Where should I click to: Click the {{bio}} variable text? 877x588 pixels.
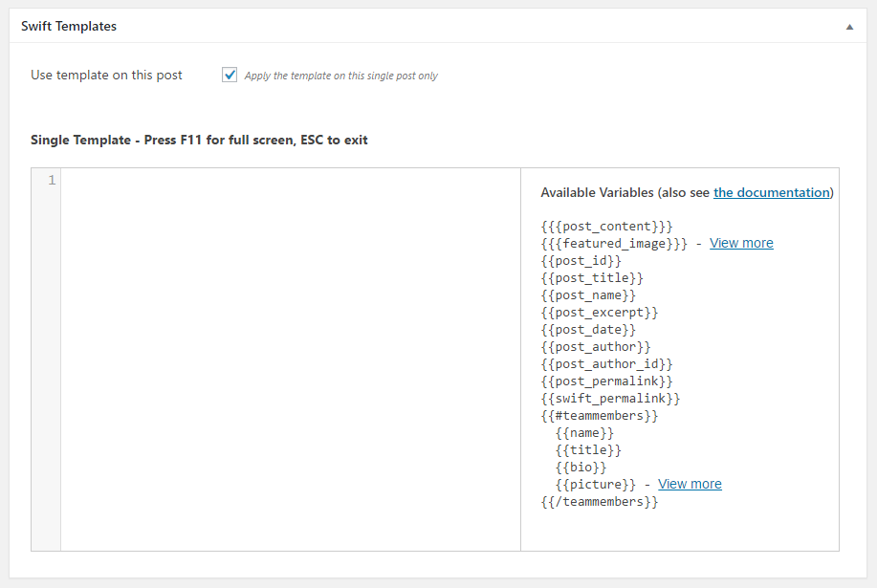click(x=581, y=468)
